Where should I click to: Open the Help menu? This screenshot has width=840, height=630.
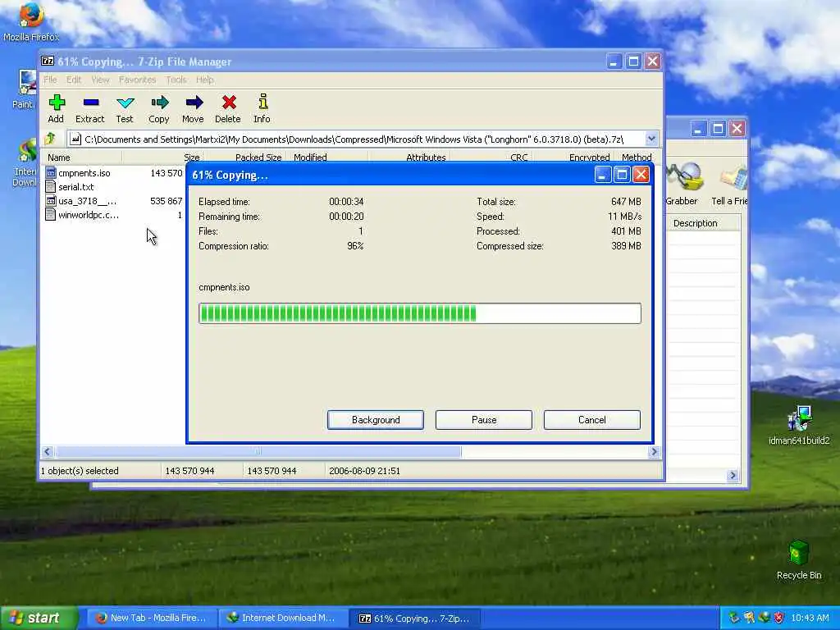coord(204,80)
